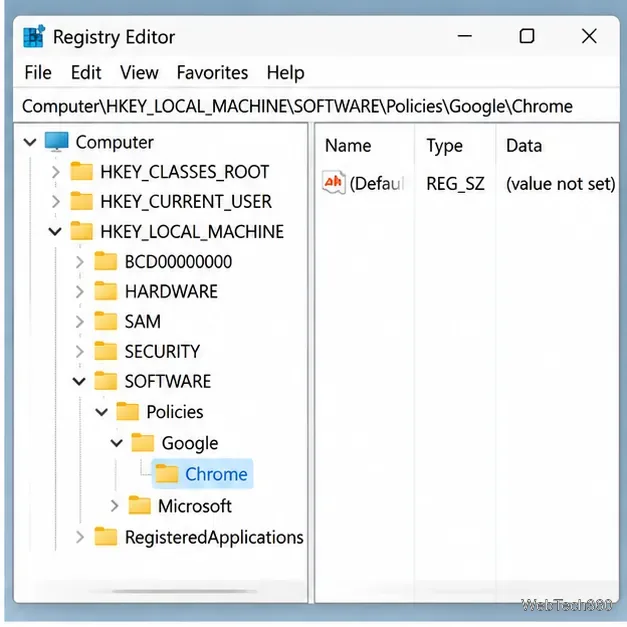Open the Edit menu
The width and height of the screenshot is (627, 627).
coord(86,73)
